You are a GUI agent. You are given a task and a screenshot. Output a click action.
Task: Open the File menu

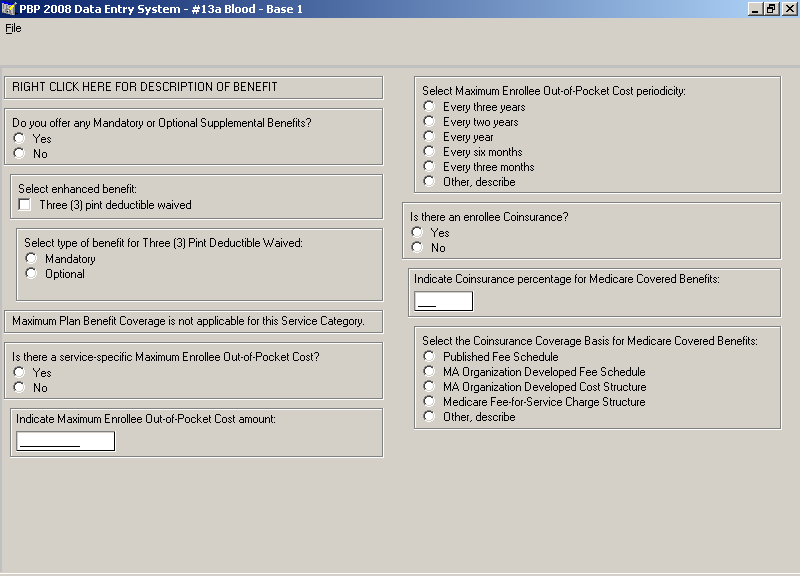point(13,28)
